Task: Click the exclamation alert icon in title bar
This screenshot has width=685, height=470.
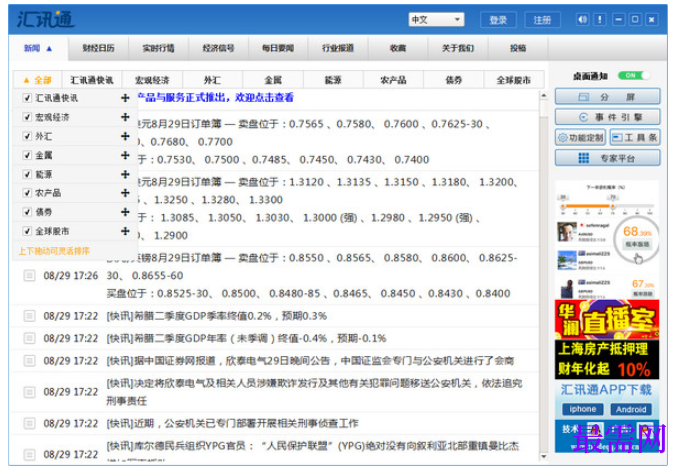Action: click(600, 20)
